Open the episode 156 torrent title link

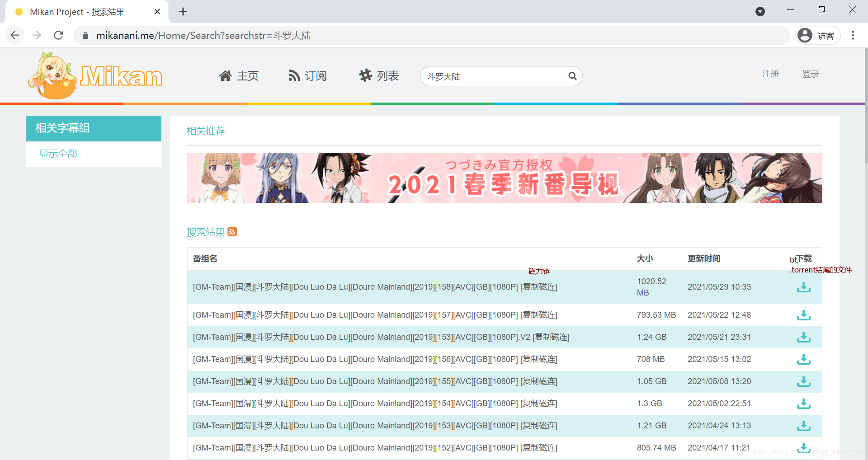[355, 359]
